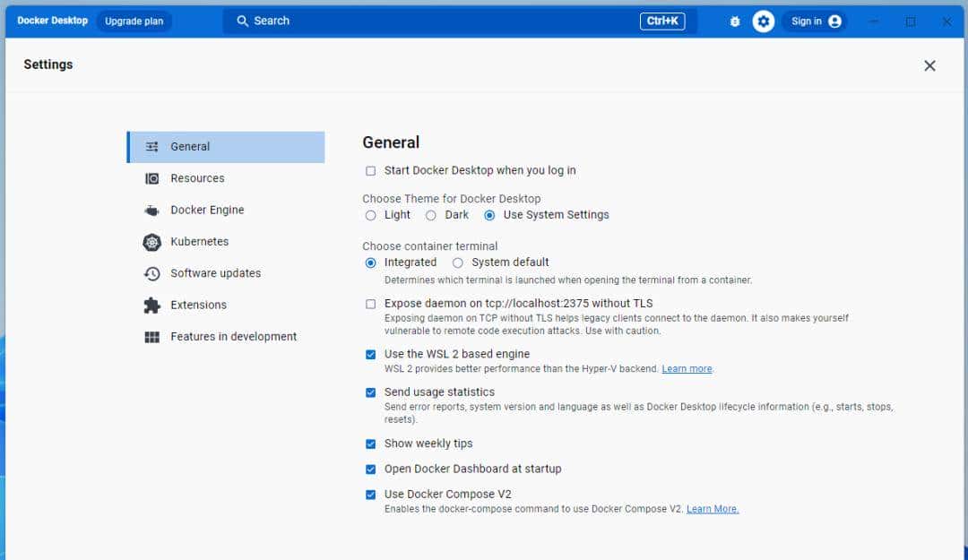
Task: Disable Use Docker Compose V2
Action: [x=370, y=494]
